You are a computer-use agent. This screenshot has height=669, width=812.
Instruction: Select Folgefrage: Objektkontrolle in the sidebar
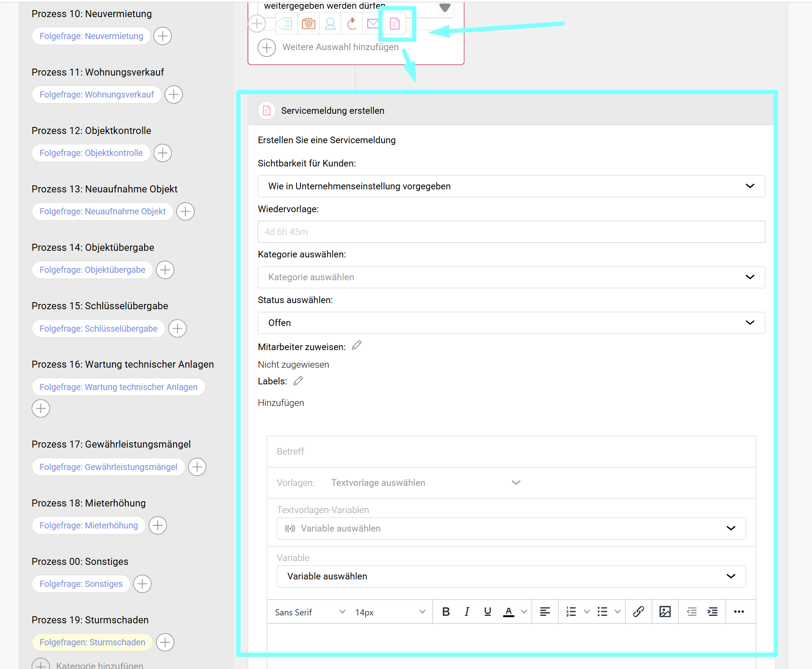point(91,153)
